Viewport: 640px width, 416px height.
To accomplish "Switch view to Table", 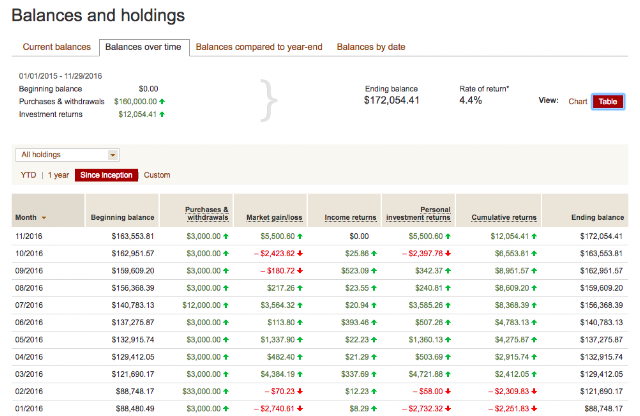I will click(x=608, y=101).
